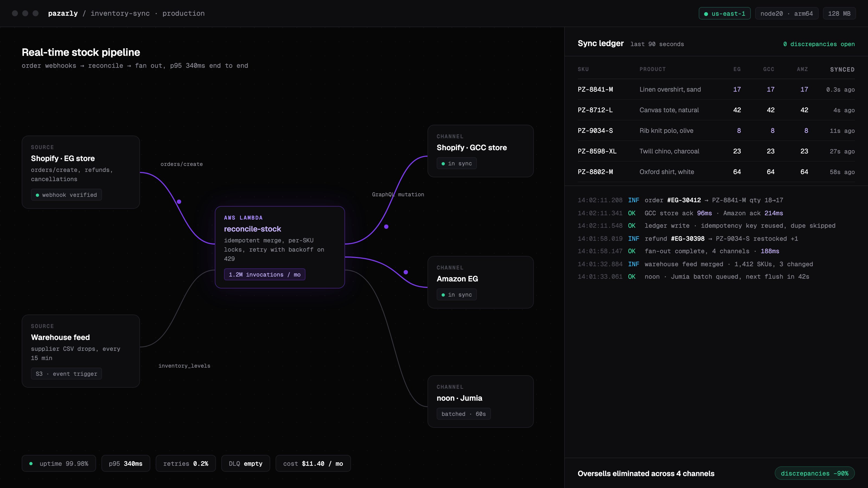Click the uptime 99.98% status pill
Screen dimensions: 868x488
(x=59, y=463)
